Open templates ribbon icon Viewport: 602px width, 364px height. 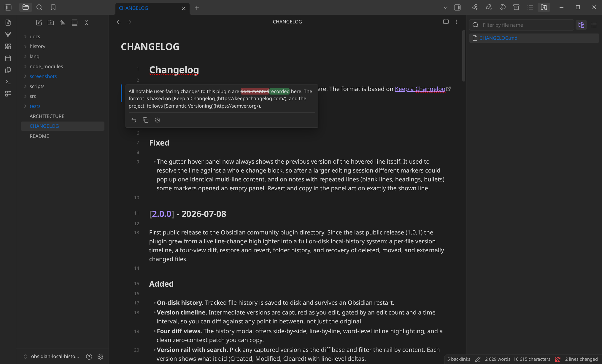[x=8, y=70]
